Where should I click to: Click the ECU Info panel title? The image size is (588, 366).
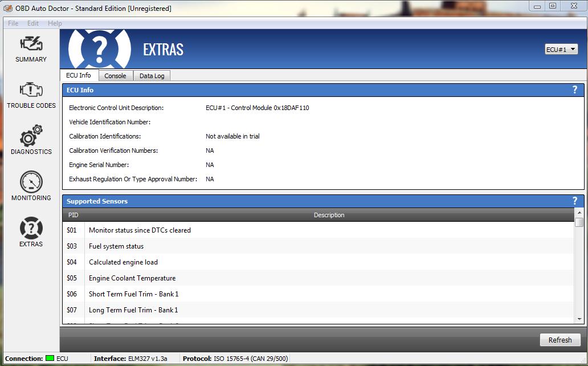point(80,90)
